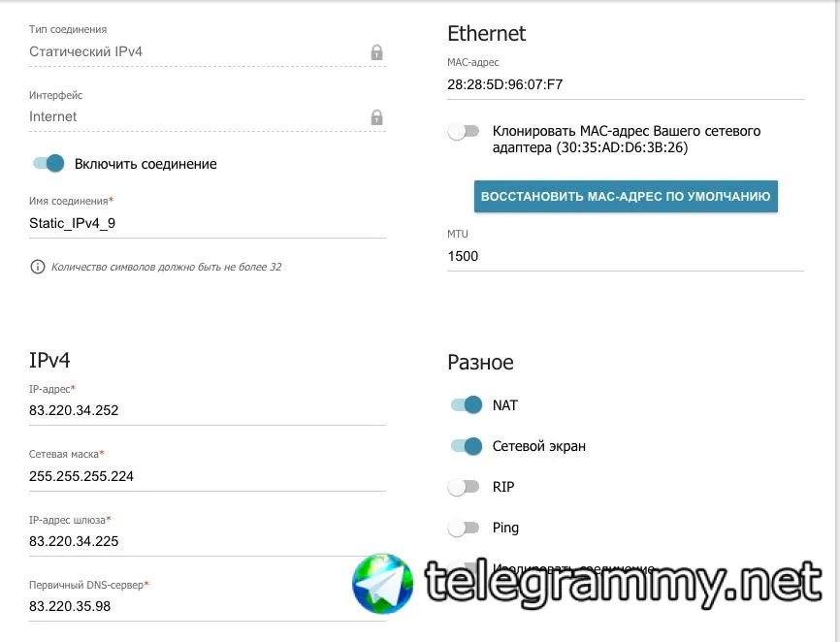Enable the Ping toggle
The width and height of the screenshot is (840, 642).
(x=464, y=528)
